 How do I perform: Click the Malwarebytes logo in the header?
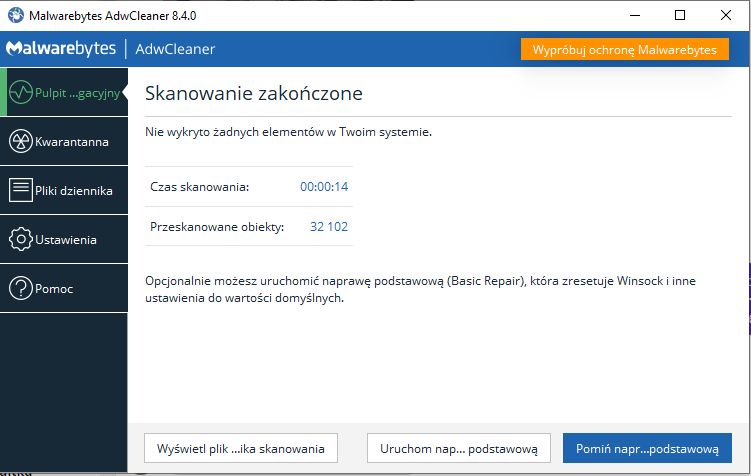[60, 49]
